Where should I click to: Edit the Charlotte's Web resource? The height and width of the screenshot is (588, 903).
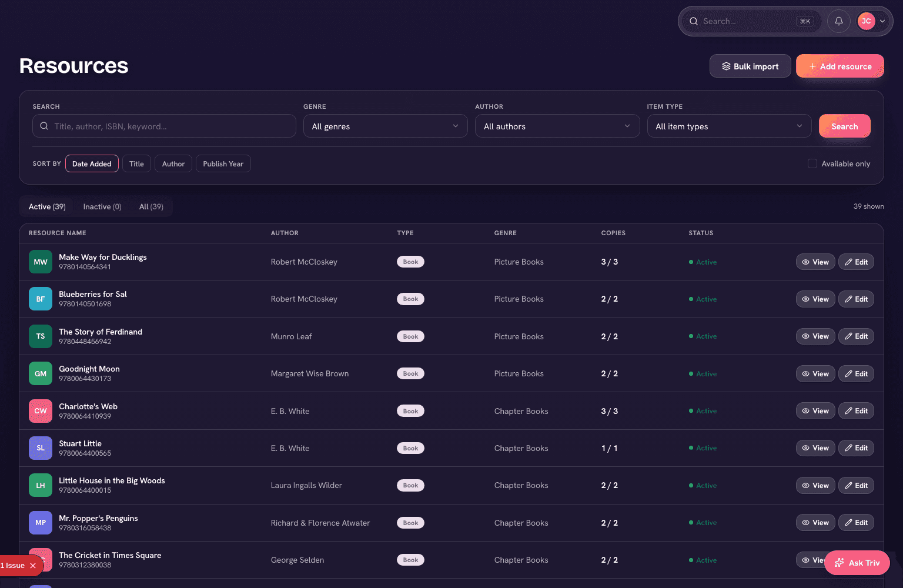point(856,411)
